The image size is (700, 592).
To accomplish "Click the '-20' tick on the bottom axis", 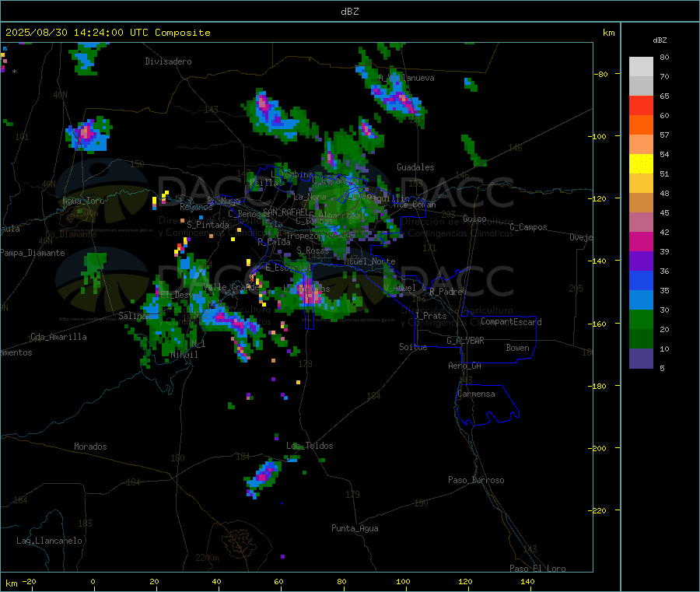I will (29, 581).
